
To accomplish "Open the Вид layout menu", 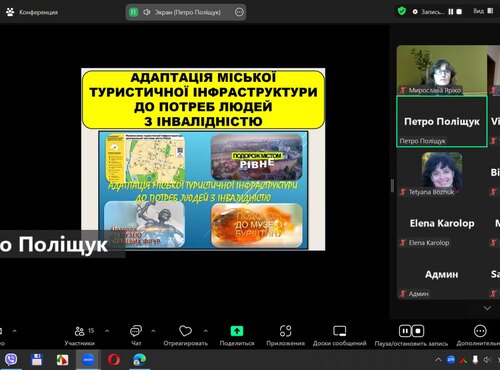I will [483, 11].
